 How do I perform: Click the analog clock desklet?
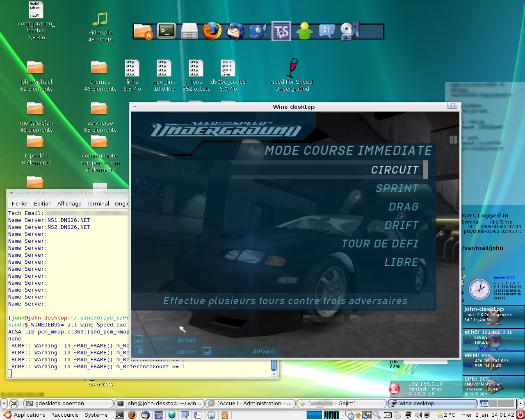tap(479, 290)
